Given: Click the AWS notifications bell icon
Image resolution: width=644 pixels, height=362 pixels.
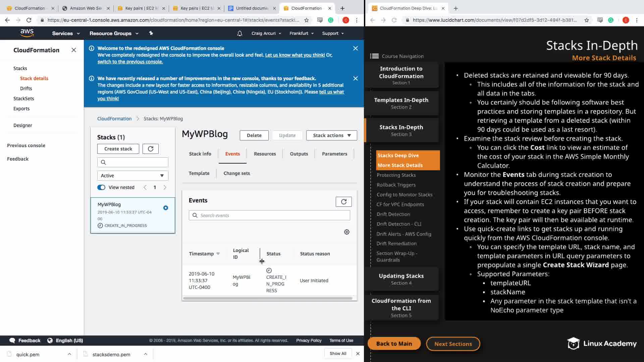Looking at the screenshot, I should (239, 34).
